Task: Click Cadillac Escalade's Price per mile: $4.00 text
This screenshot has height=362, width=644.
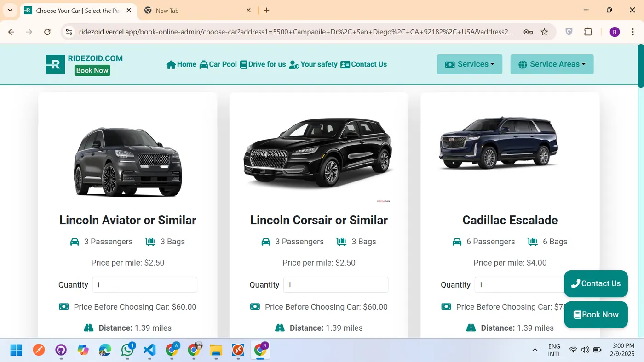Action: pyautogui.click(x=510, y=263)
